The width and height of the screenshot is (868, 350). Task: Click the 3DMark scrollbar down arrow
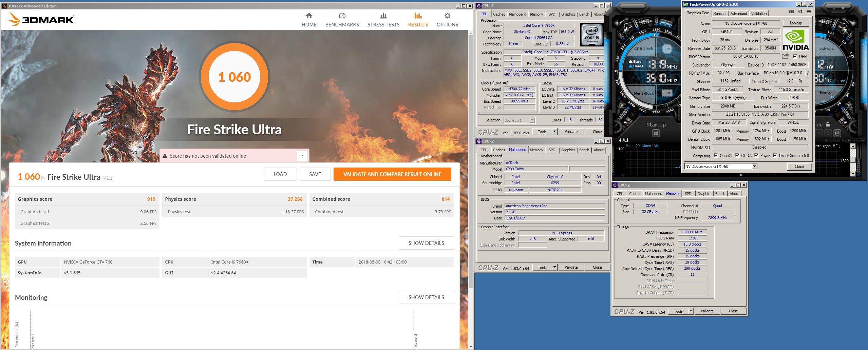(x=470, y=347)
